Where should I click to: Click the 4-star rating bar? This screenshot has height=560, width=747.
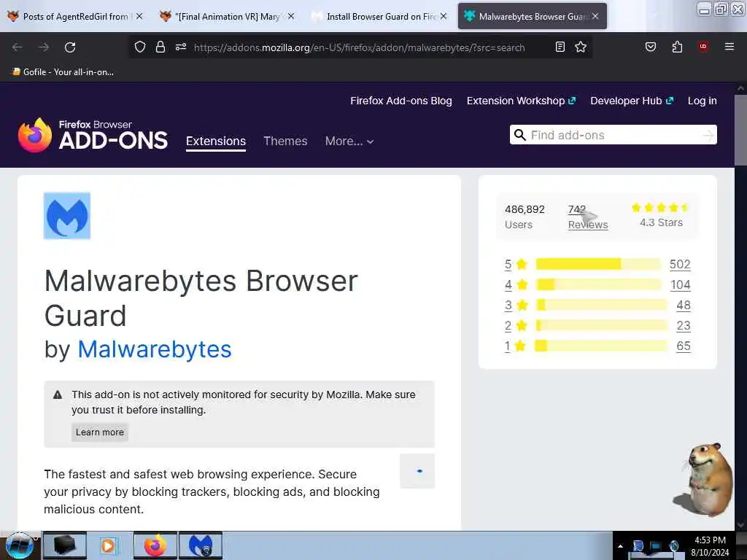coord(598,285)
